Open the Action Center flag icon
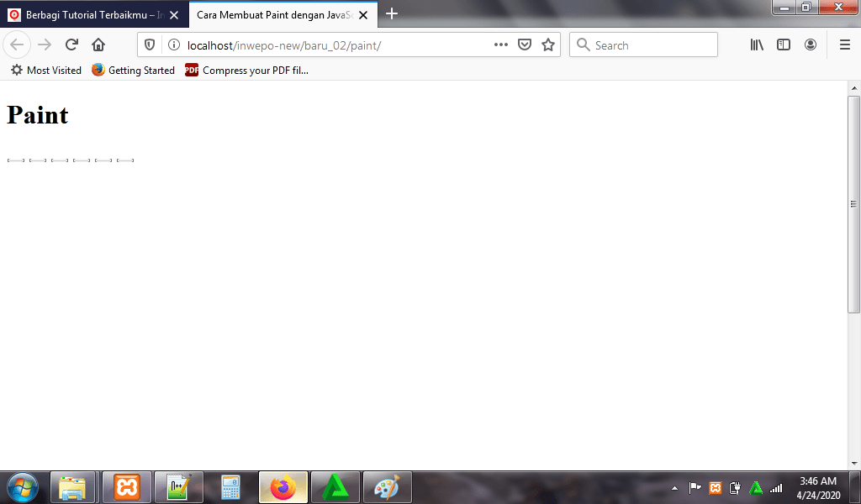The image size is (861, 504). pos(695,487)
